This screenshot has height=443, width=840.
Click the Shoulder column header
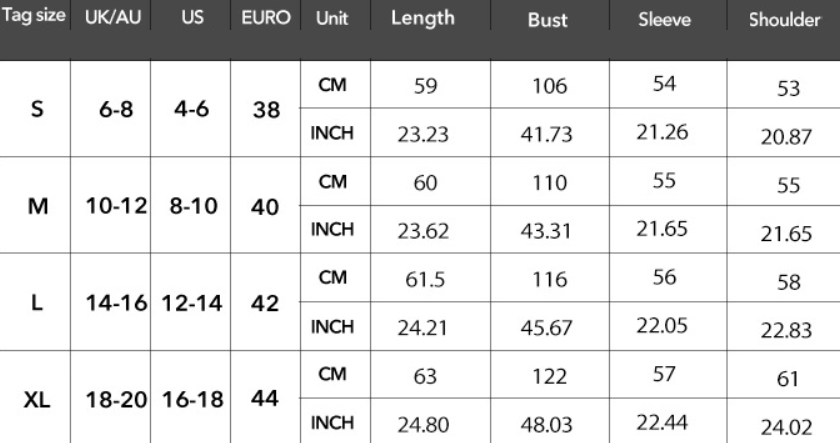pos(784,19)
